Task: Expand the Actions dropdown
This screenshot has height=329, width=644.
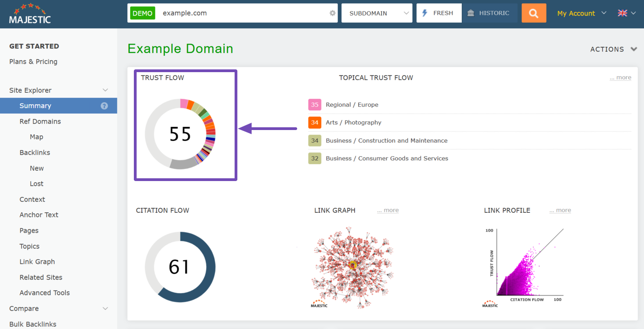Action: point(614,49)
